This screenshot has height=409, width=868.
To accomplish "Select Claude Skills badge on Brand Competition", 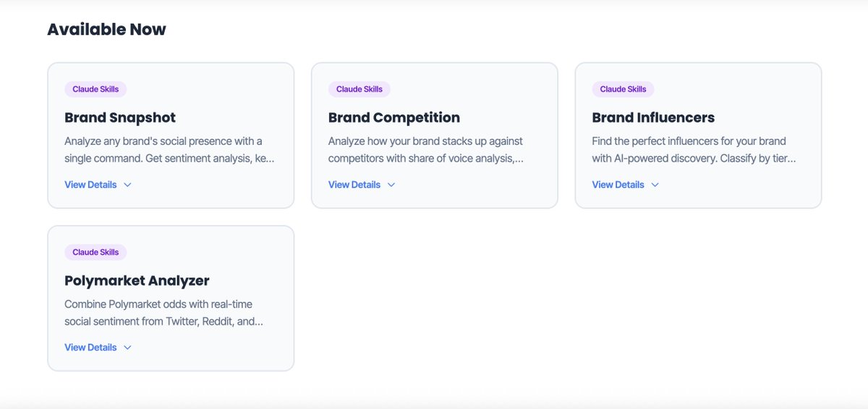I will click(359, 89).
